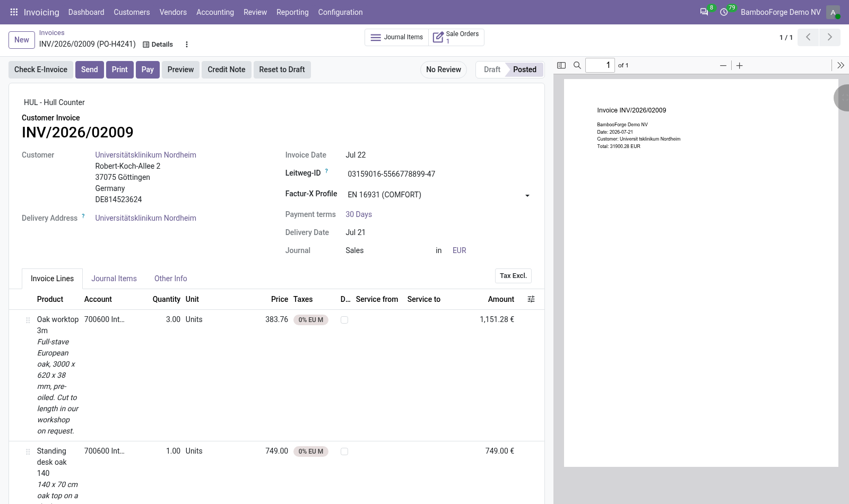Open Journal Items smart button
This screenshot has width=849, height=504.
tap(396, 37)
